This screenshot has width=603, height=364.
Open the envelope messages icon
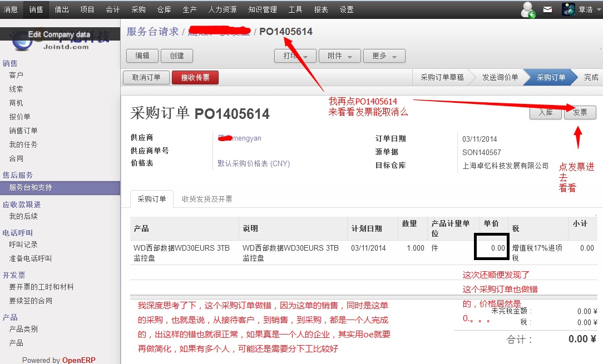(548, 9)
